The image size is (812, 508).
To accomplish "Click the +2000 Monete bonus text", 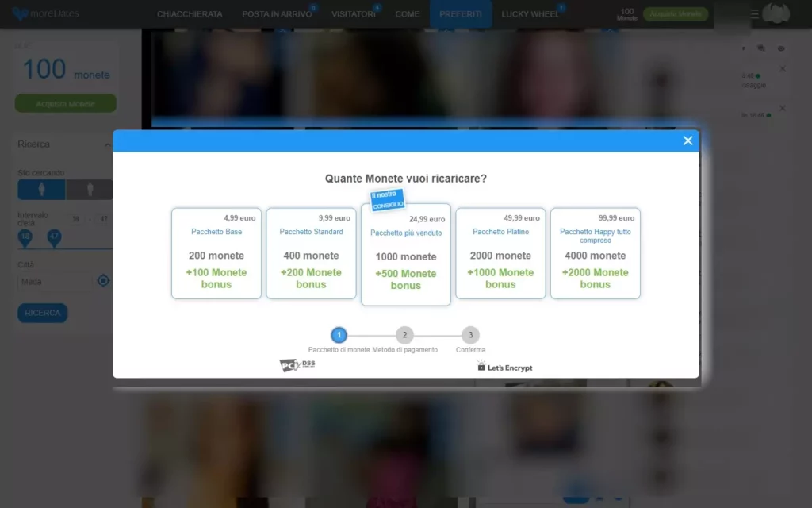I will [595, 279].
